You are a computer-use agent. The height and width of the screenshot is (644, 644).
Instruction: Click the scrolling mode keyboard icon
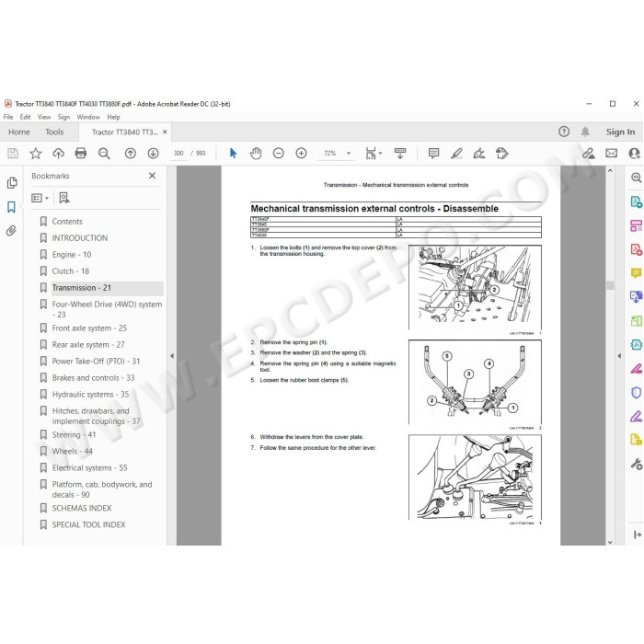coord(399,154)
